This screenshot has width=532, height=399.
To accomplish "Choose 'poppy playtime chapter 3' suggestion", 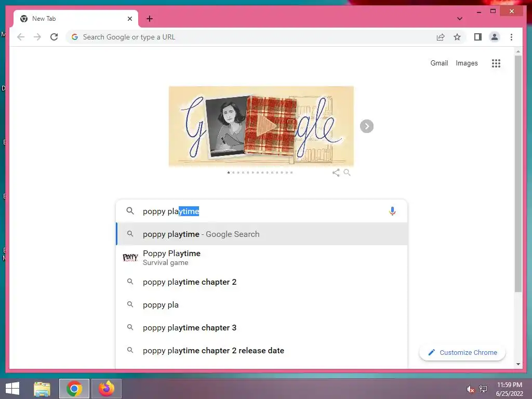I will coord(261,327).
